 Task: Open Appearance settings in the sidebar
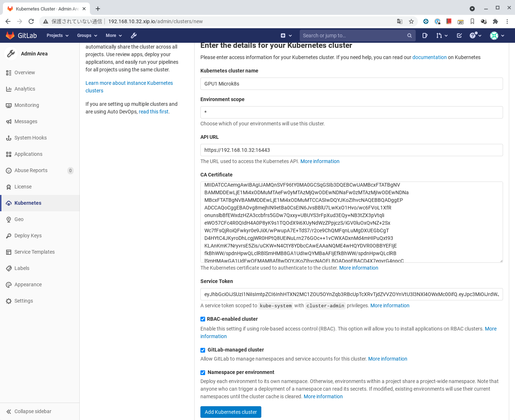[x=28, y=284]
